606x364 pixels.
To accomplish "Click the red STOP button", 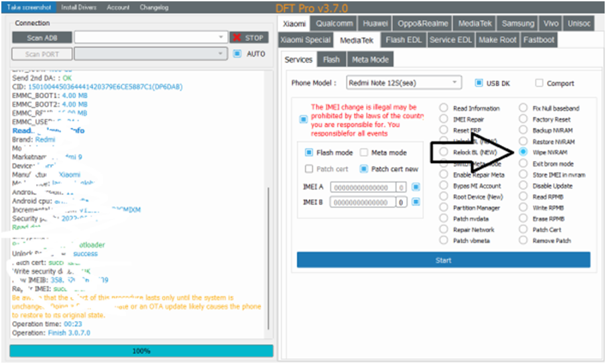I will click(249, 38).
